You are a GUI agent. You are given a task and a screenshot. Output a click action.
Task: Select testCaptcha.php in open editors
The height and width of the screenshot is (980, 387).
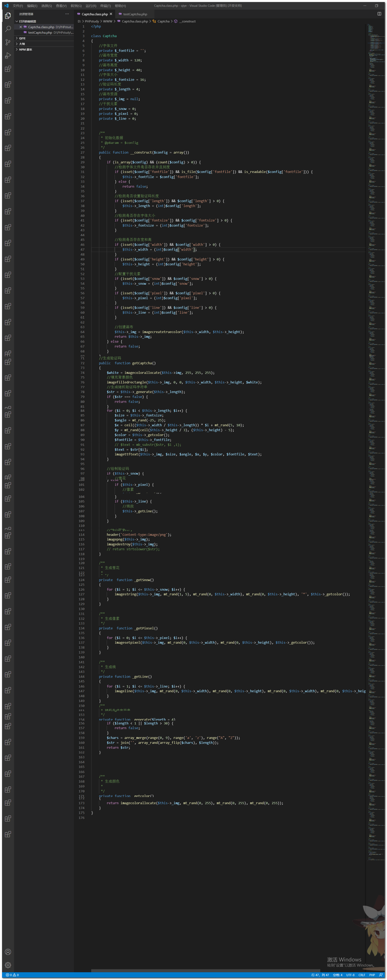coord(44,33)
